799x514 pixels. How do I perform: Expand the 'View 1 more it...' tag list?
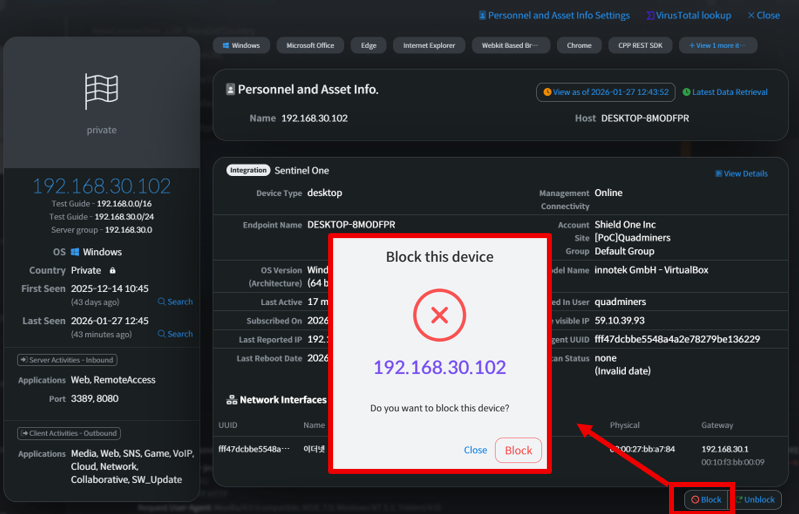717,46
